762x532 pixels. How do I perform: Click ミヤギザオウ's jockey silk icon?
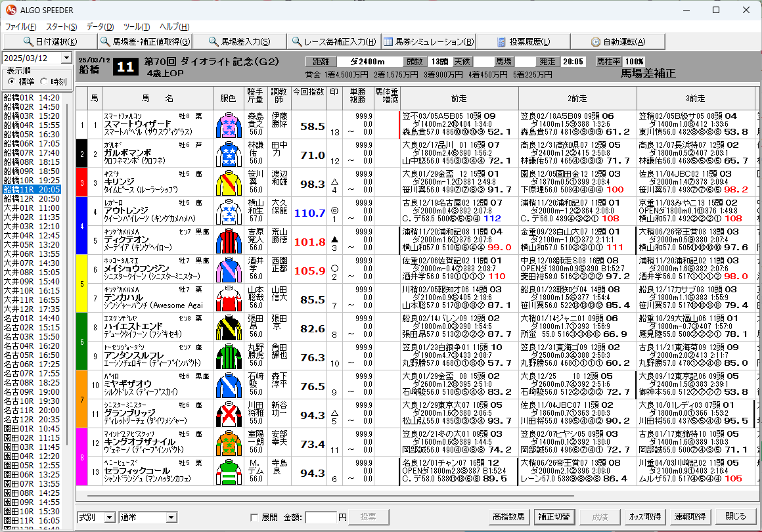[x=229, y=386]
